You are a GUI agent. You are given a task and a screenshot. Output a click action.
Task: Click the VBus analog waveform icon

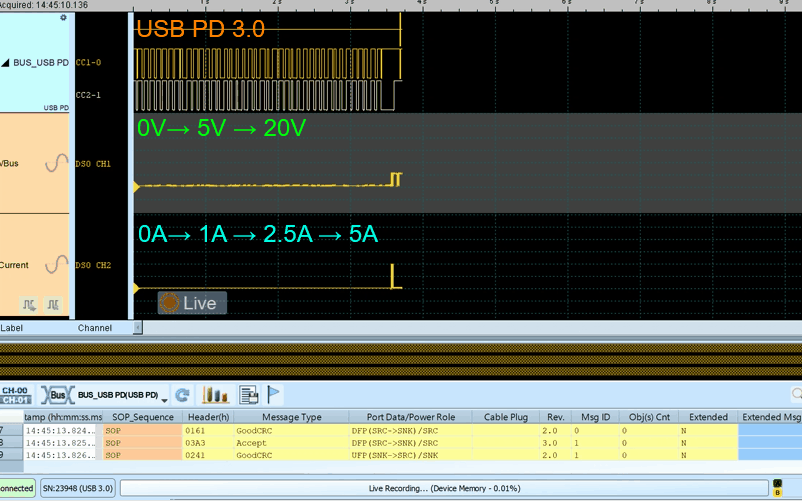tap(56, 163)
